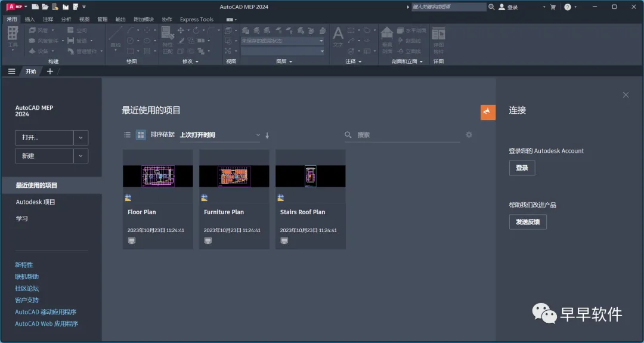
Task: Select the 直线 line tool
Action: (116, 38)
